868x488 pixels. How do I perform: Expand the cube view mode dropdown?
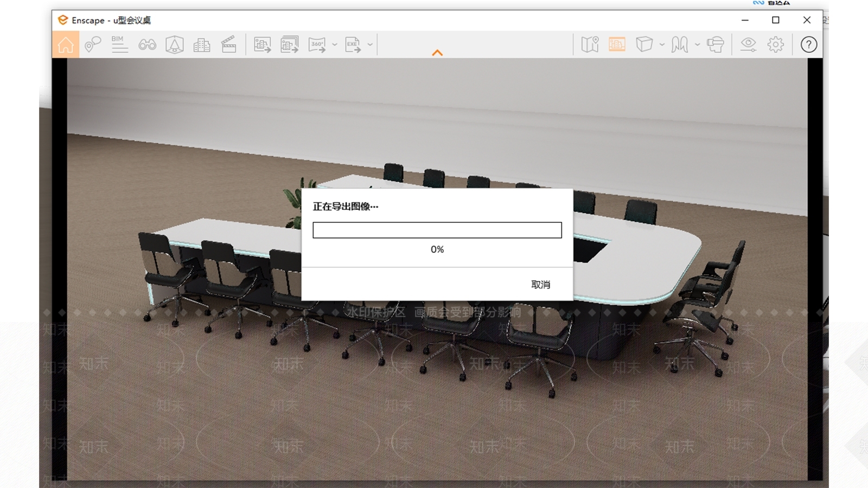tap(662, 44)
